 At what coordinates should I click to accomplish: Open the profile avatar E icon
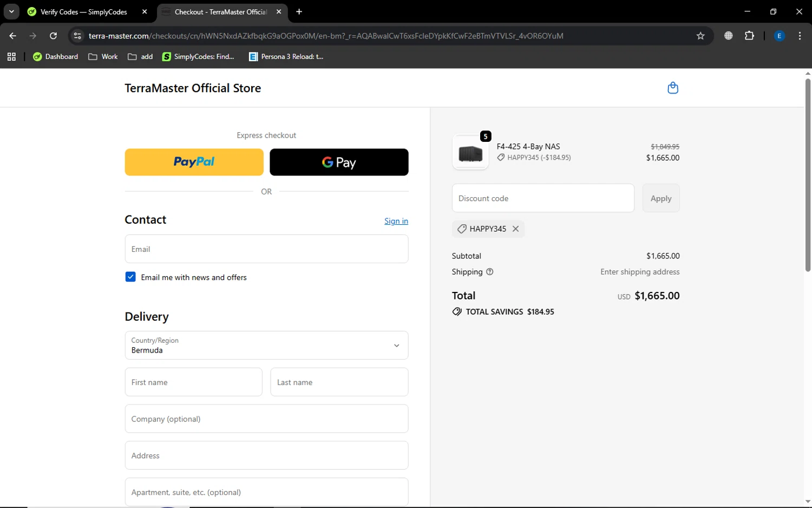[779, 36]
